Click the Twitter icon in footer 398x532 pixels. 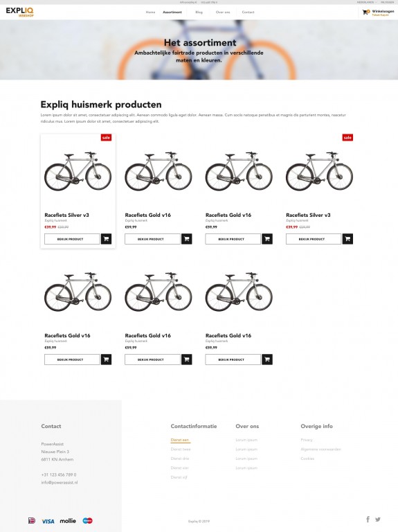[378, 519]
